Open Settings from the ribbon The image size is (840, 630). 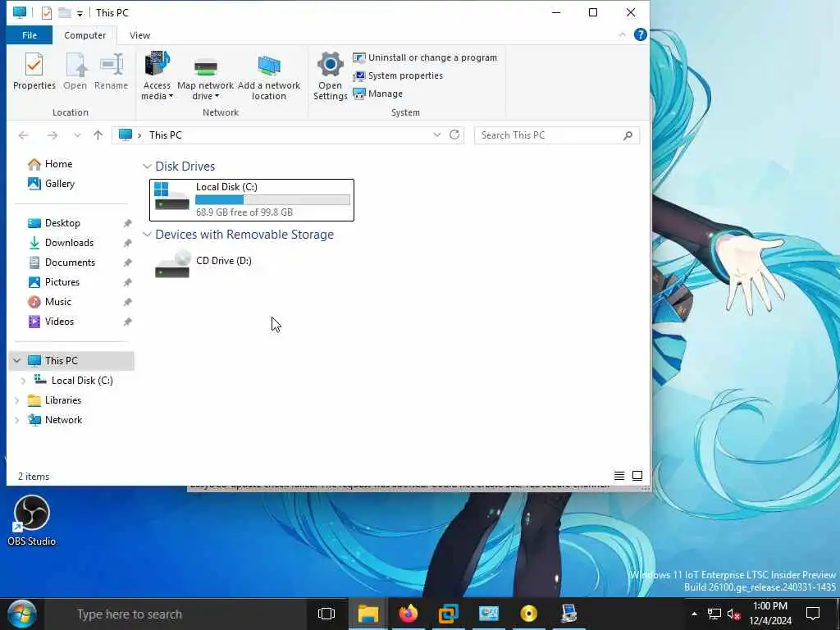[x=330, y=76]
